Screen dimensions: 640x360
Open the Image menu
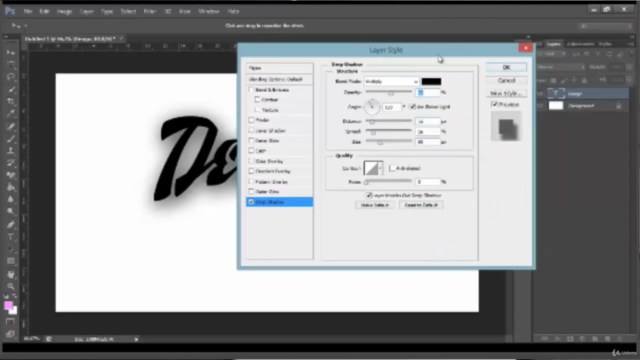click(64, 11)
